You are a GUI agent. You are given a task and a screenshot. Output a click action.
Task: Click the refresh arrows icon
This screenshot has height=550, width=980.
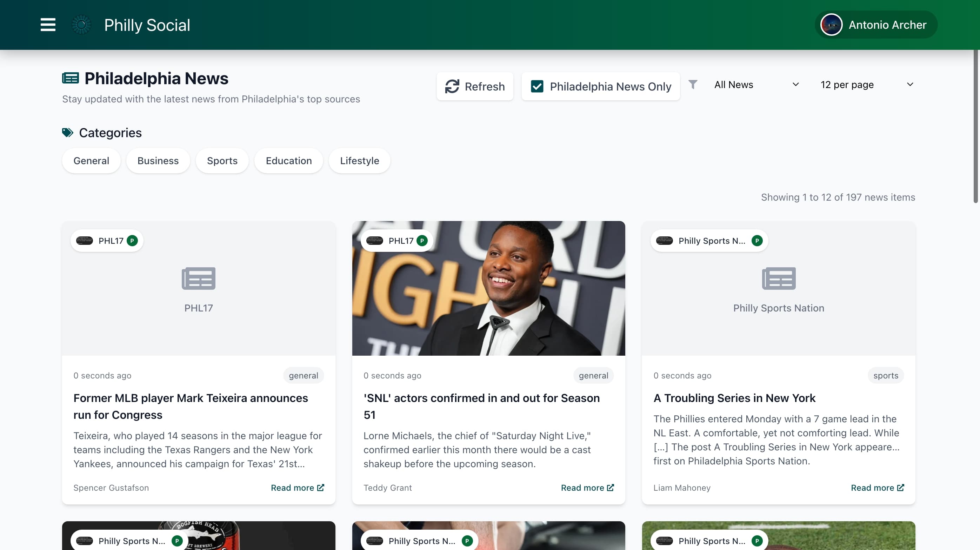[452, 86]
